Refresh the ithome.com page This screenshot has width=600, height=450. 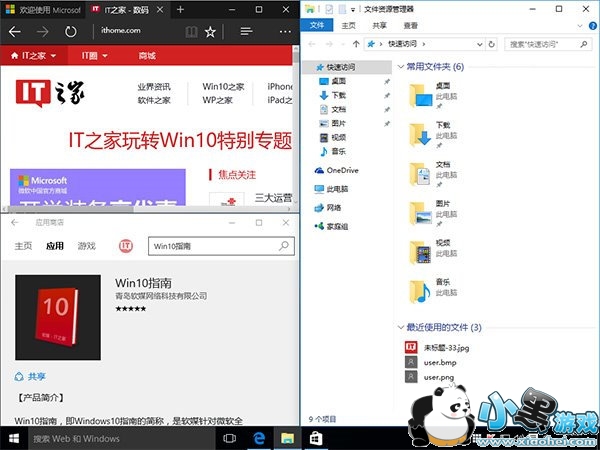[70, 32]
